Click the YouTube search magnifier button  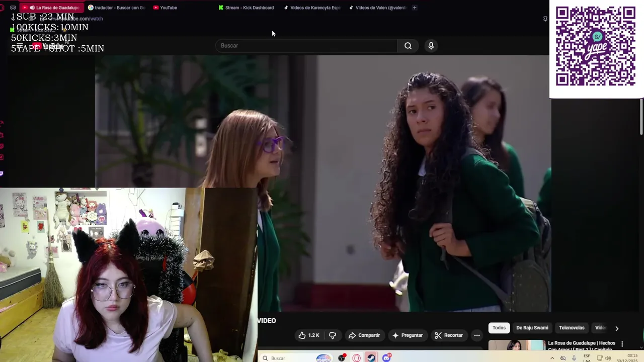pyautogui.click(x=408, y=46)
